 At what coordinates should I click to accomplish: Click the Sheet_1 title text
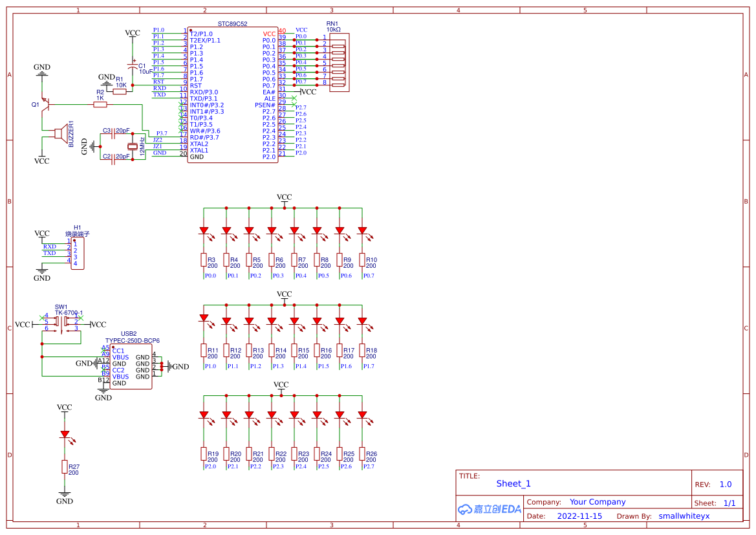513,483
